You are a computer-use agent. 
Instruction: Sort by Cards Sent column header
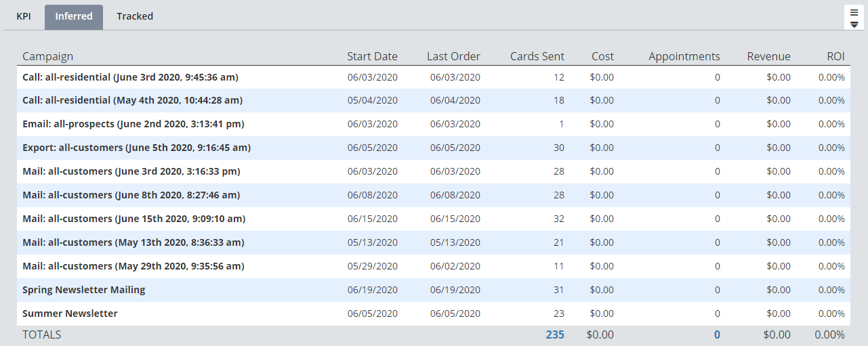537,56
